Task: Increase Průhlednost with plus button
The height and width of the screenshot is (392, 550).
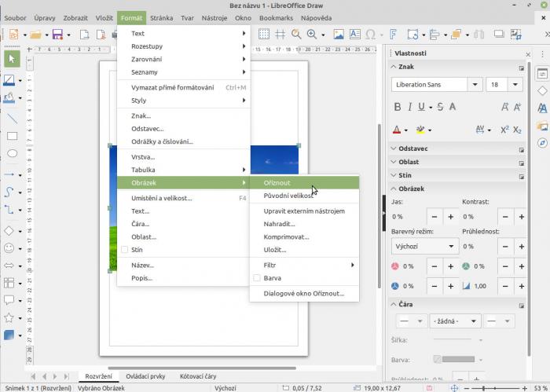Action: coord(522,247)
